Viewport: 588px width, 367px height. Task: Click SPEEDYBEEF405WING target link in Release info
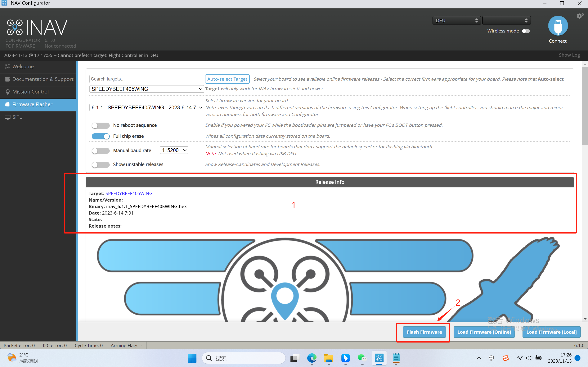(129, 194)
